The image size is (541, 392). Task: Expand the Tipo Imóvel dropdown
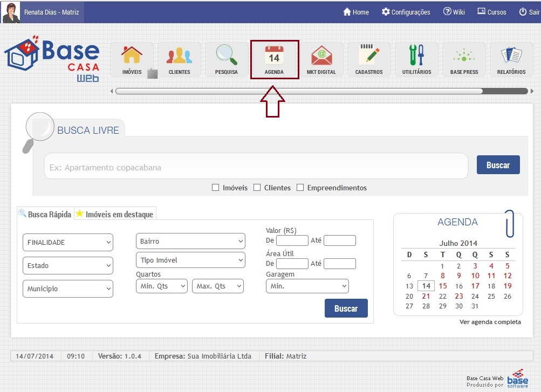tap(190, 260)
